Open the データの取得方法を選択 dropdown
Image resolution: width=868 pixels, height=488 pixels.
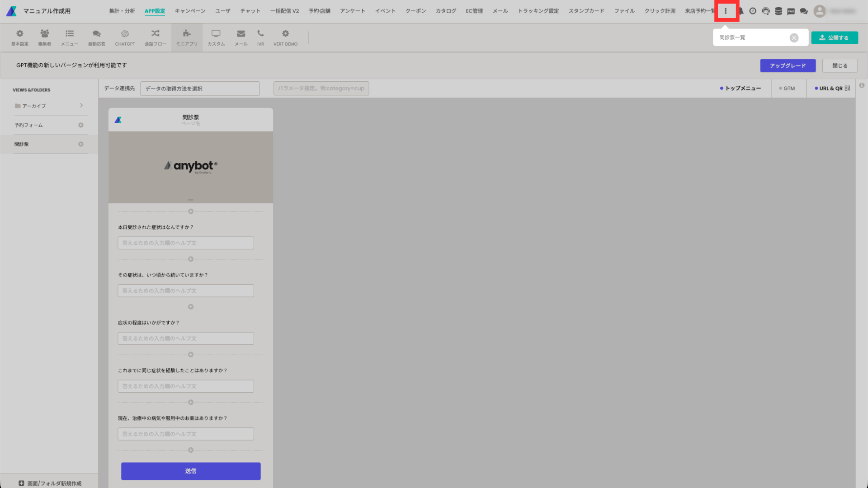pyautogui.click(x=200, y=89)
